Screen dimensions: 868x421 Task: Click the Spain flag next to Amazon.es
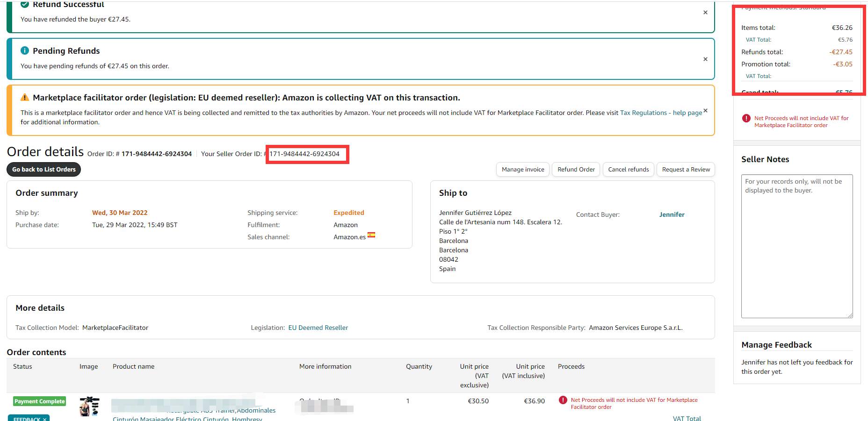click(x=371, y=235)
